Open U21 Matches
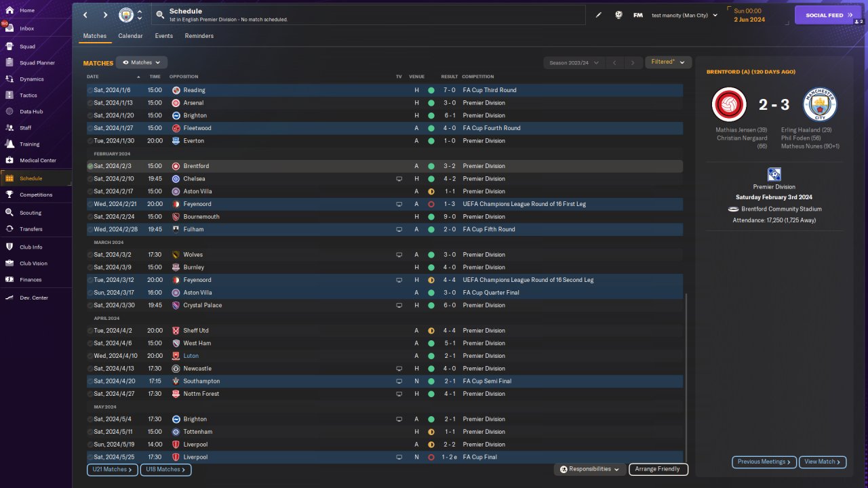This screenshot has height=488, width=868. coord(112,469)
